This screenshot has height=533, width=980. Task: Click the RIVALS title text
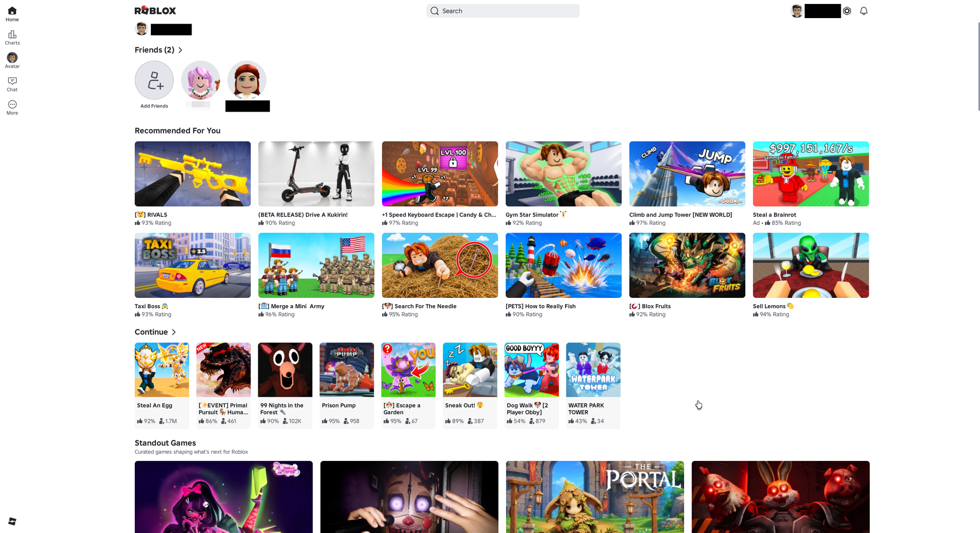pyautogui.click(x=151, y=215)
